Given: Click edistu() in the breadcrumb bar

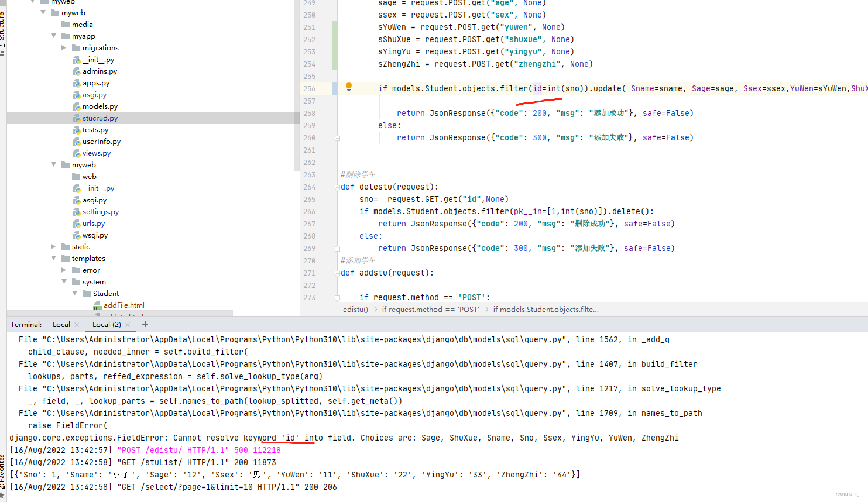Looking at the screenshot, I should pyautogui.click(x=355, y=309).
